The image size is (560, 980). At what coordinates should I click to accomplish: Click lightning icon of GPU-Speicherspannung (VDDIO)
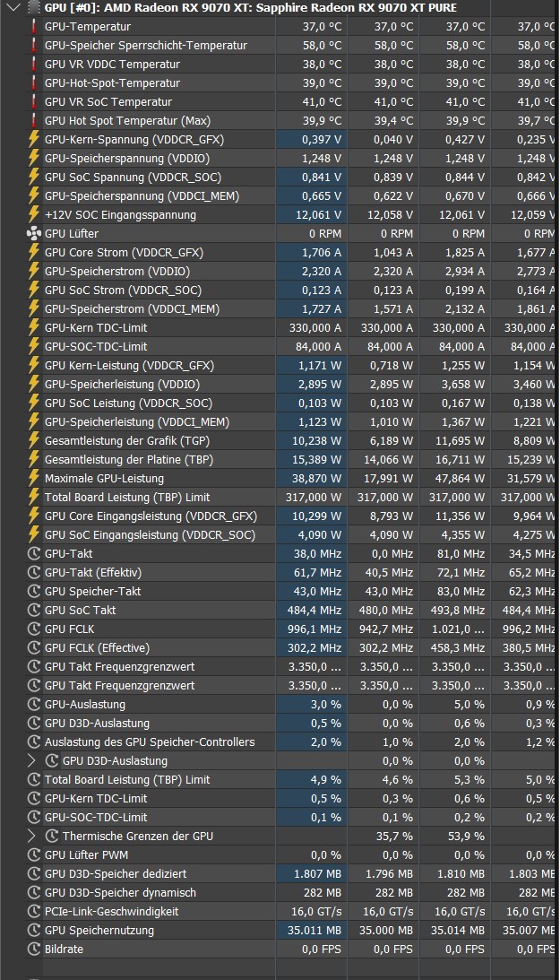[34, 158]
